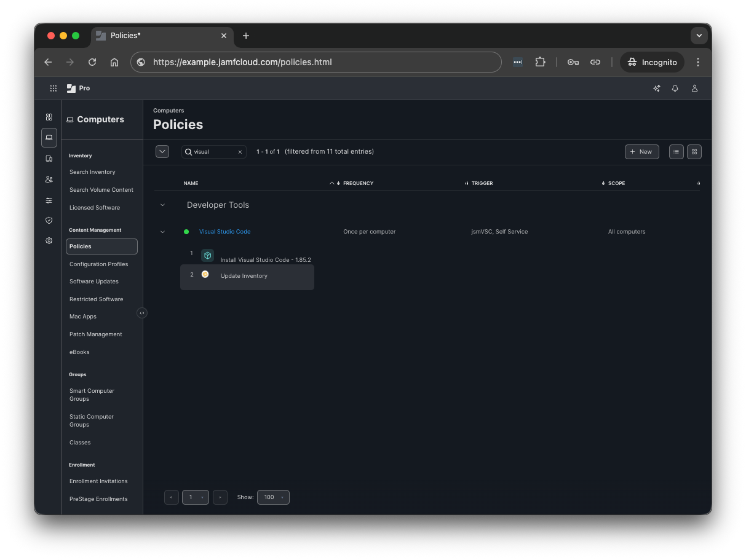Screen dimensions: 746x560
Task: Open the password manager extension icon
Action: (518, 62)
